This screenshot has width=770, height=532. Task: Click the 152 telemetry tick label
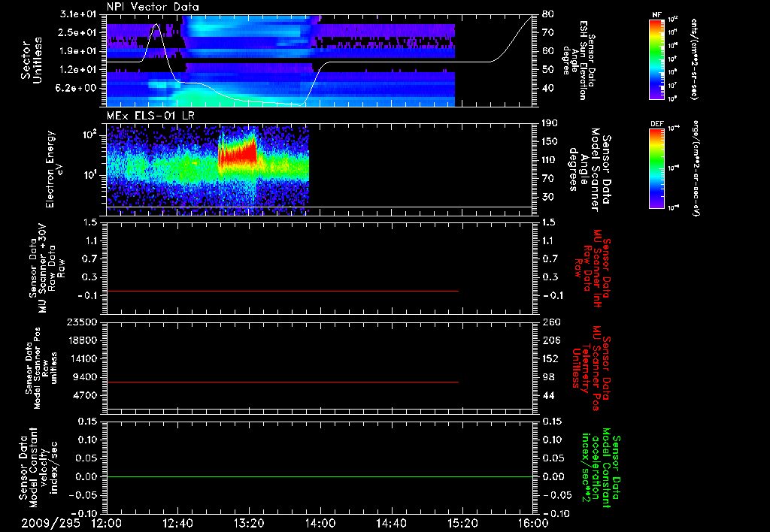(x=550, y=358)
